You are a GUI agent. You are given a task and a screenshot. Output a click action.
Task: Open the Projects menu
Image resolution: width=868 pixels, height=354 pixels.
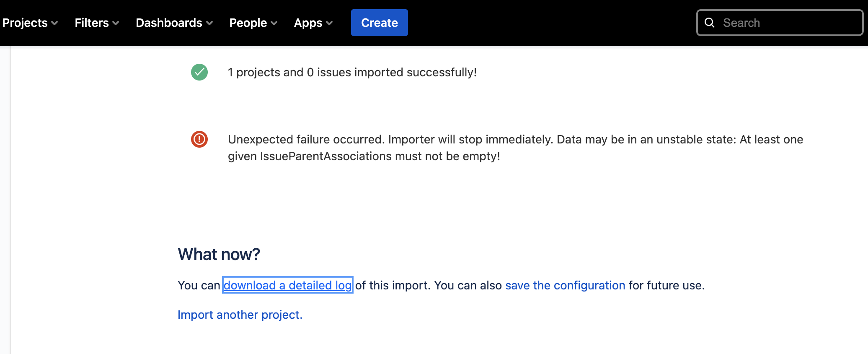pos(30,23)
